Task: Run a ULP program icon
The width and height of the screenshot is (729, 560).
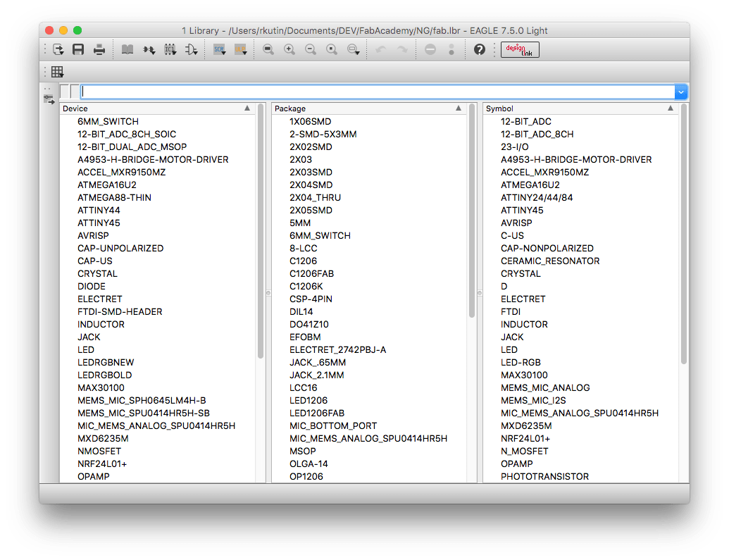Action: [x=240, y=49]
